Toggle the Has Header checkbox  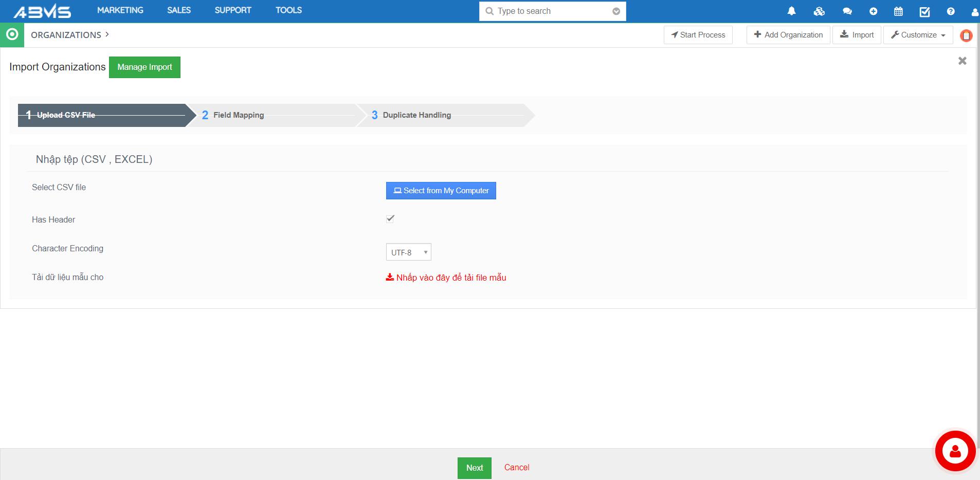pyautogui.click(x=390, y=219)
